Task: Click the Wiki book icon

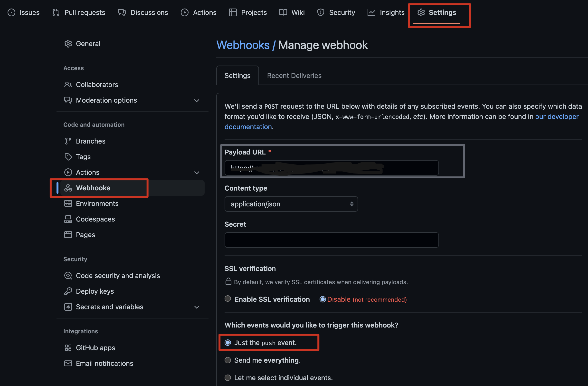Action: pos(283,12)
